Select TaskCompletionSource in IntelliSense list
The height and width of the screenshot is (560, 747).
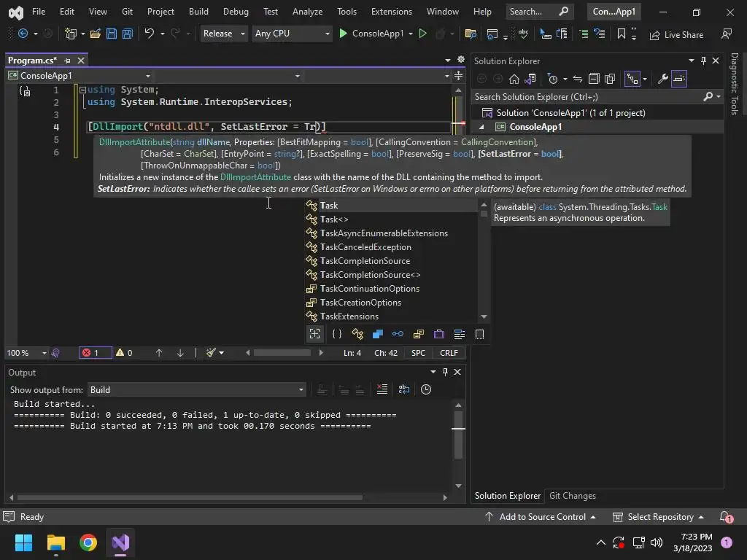coord(391,261)
